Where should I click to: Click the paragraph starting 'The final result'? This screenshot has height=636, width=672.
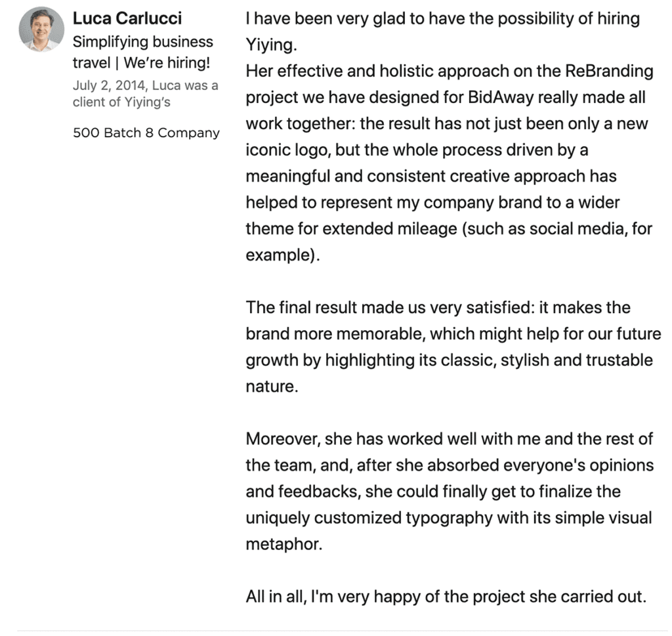coord(453,347)
